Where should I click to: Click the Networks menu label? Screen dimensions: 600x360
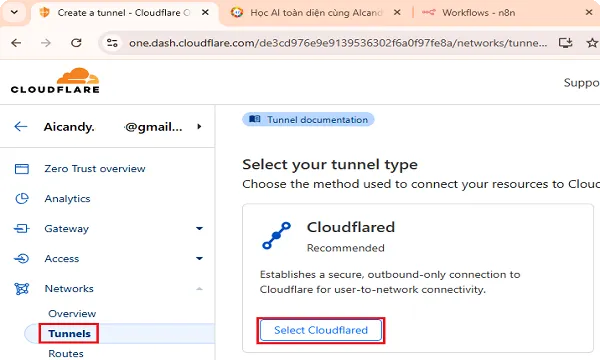pos(69,288)
